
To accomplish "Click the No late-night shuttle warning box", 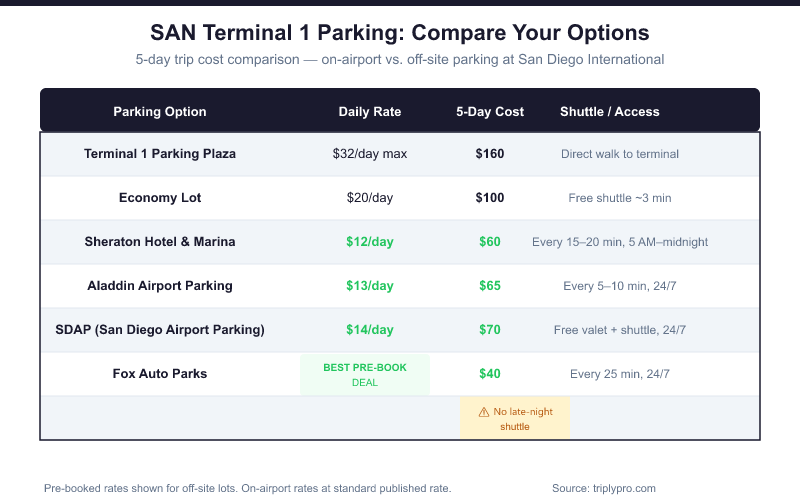I will pyautogui.click(x=515, y=419).
